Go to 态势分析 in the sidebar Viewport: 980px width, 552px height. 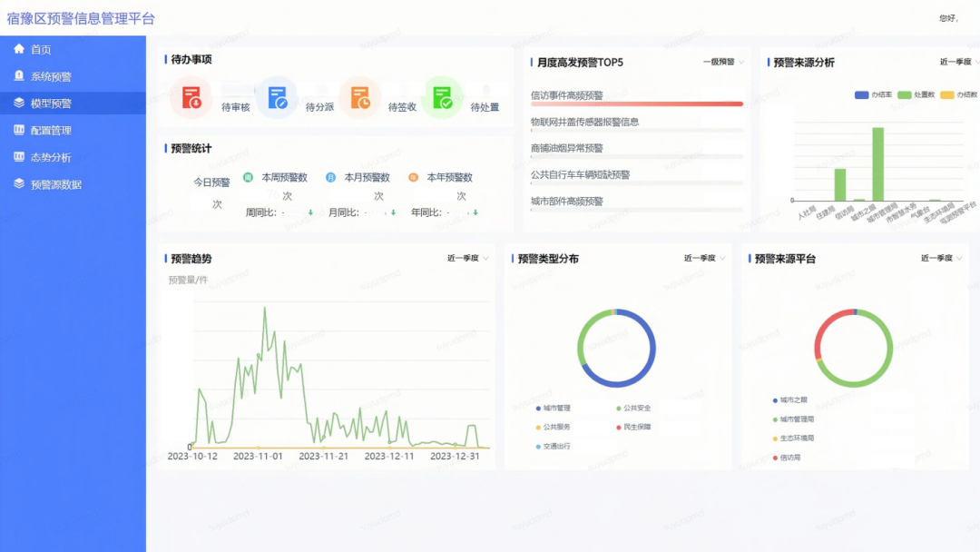[x=51, y=157]
